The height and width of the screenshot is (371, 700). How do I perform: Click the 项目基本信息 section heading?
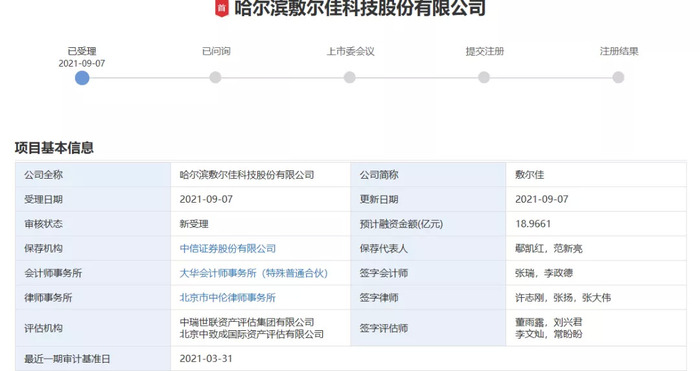pyautogui.click(x=54, y=148)
